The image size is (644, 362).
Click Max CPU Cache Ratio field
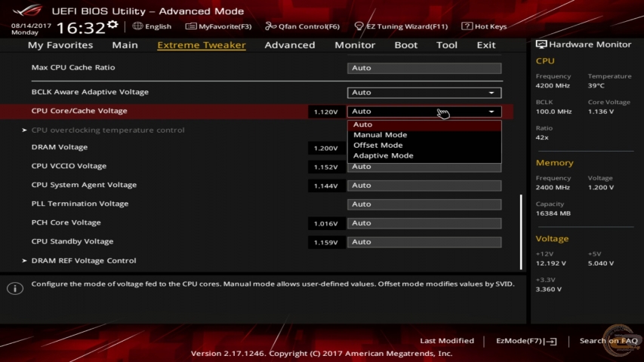tap(424, 68)
